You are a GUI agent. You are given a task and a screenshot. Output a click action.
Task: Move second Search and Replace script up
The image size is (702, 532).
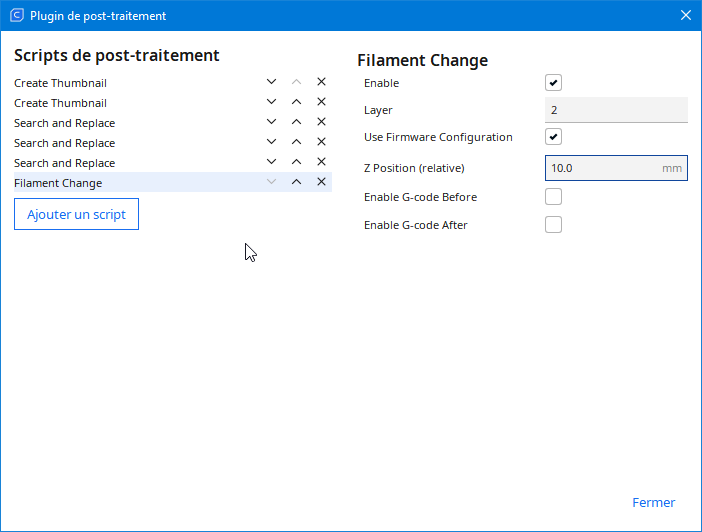pos(296,142)
